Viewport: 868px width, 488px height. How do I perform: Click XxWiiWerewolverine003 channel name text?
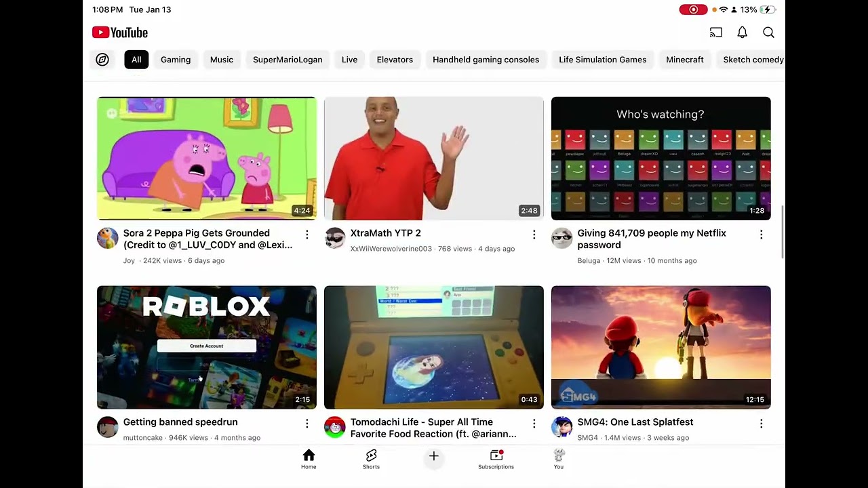pos(391,249)
